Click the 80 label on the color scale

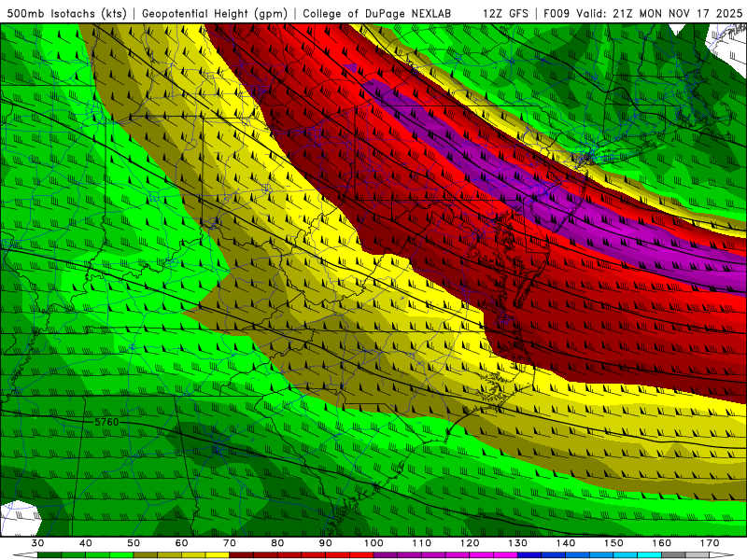click(277, 543)
